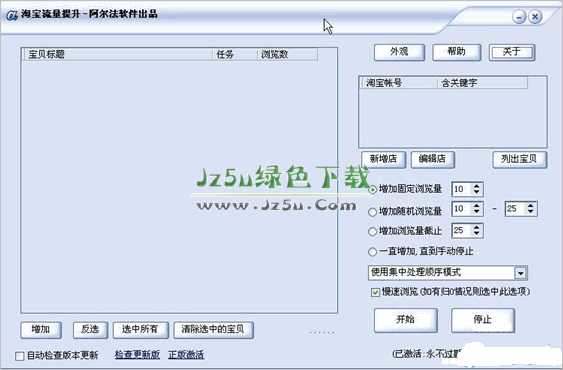Close the 淘宝流量提升 window

[x=535, y=17]
